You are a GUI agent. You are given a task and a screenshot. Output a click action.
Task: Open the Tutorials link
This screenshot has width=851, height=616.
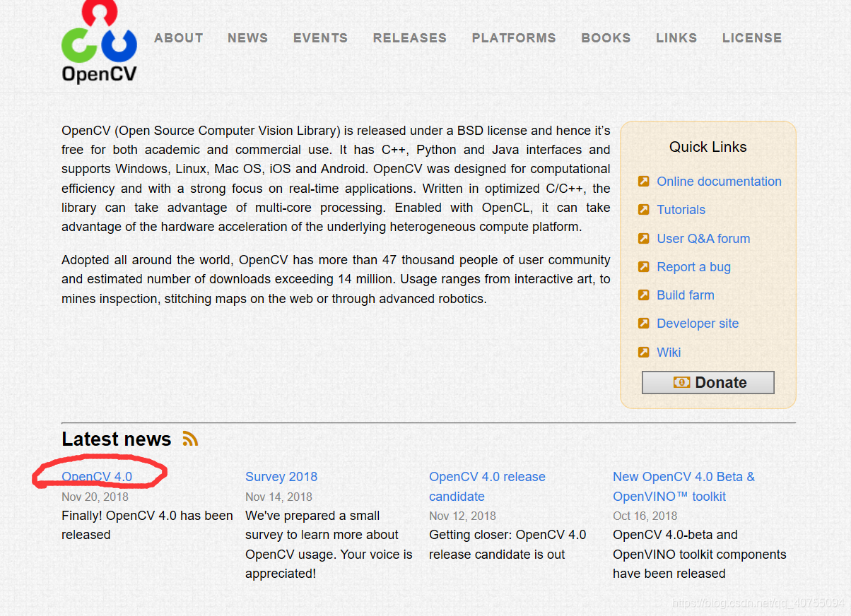click(x=681, y=210)
